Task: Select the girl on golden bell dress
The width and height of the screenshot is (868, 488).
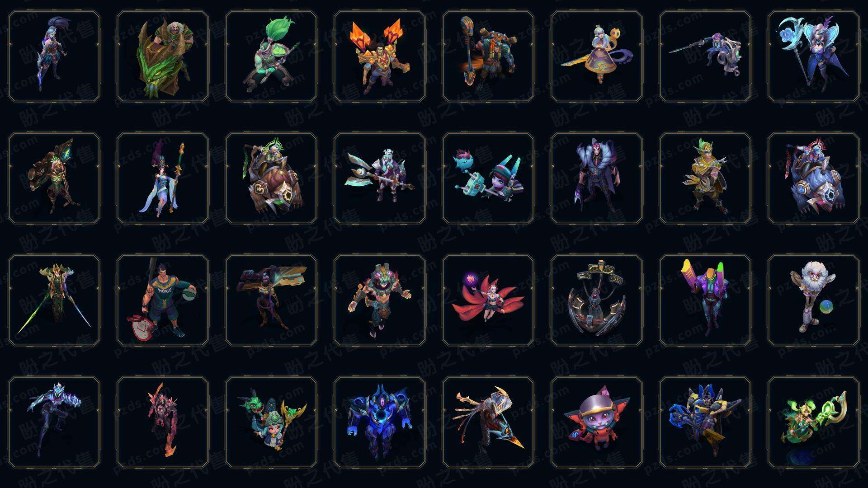Action: point(597,56)
